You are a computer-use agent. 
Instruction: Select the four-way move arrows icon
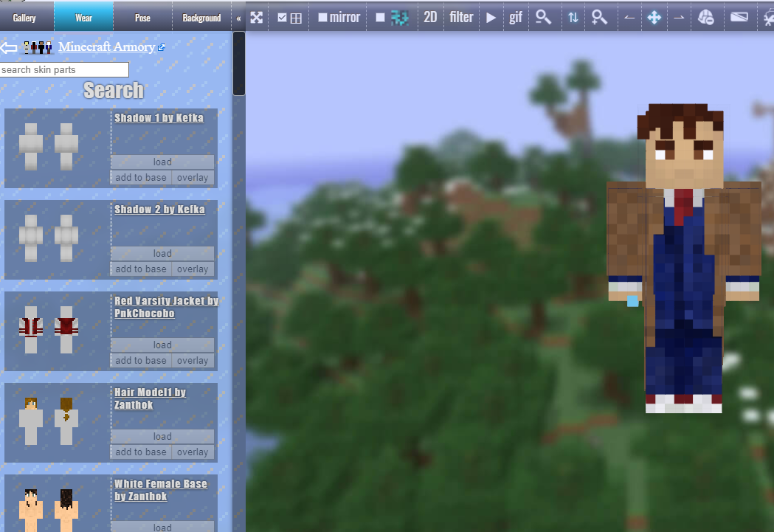654,18
